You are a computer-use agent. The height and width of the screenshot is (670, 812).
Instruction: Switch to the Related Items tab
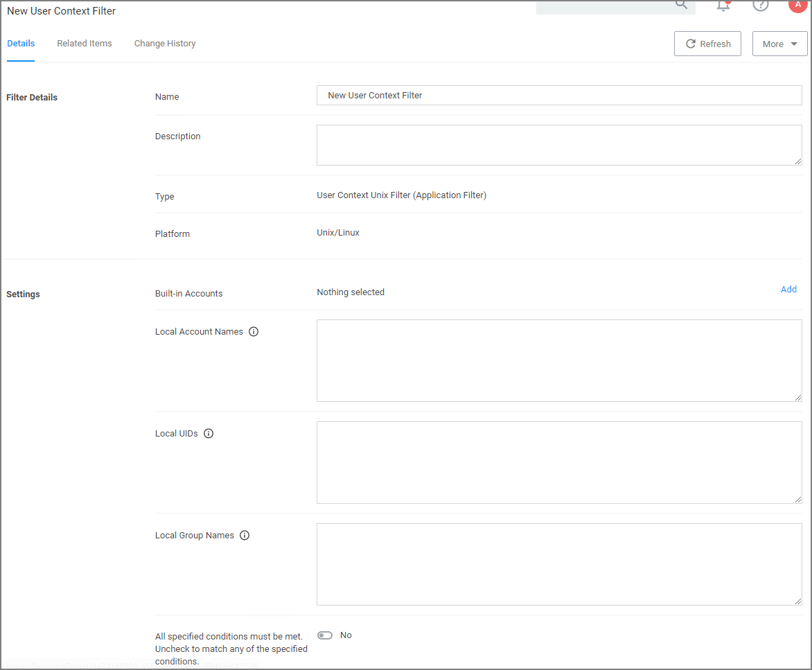[x=85, y=44]
